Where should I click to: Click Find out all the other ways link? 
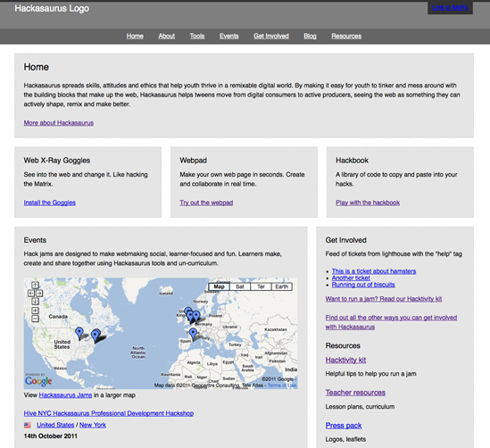coord(391,322)
